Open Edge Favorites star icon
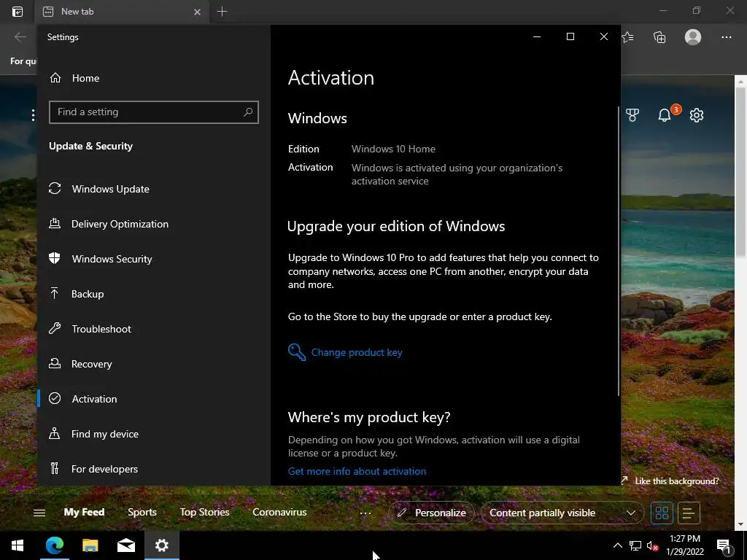Image resolution: width=747 pixels, height=560 pixels. click(628, 37)
